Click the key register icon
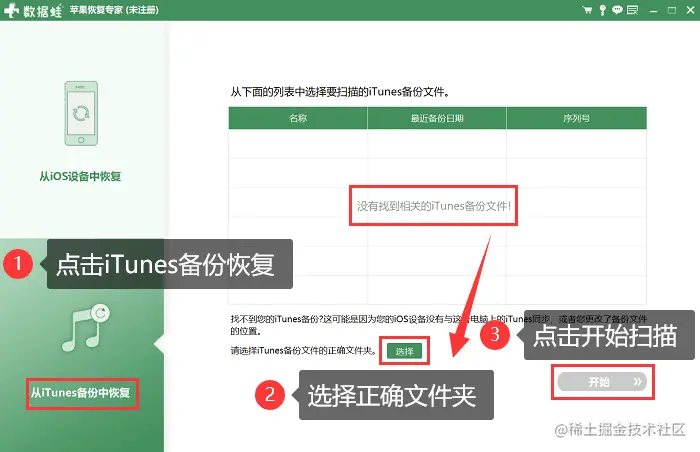700x452 pixels. pyautogui.click(x=603, y=10)
